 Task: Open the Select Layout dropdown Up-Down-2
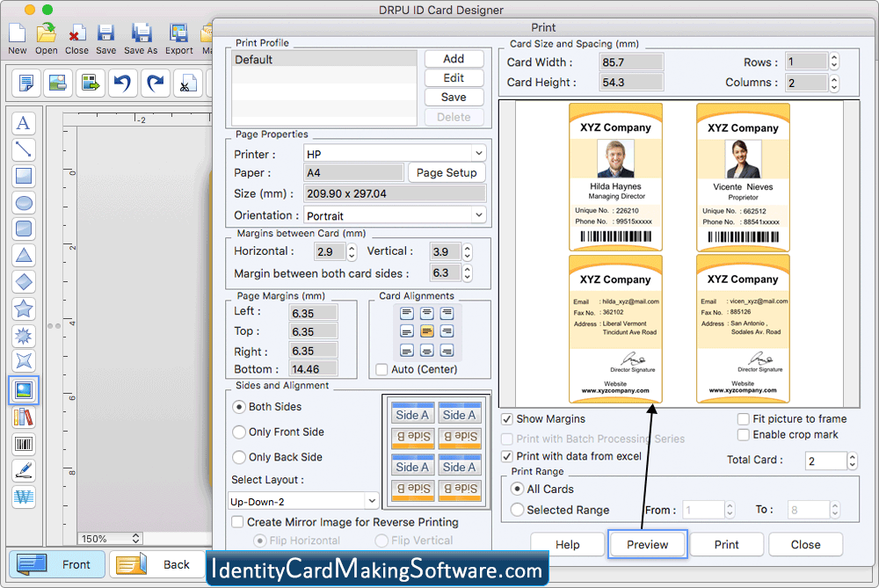click(x=303, y=501)
